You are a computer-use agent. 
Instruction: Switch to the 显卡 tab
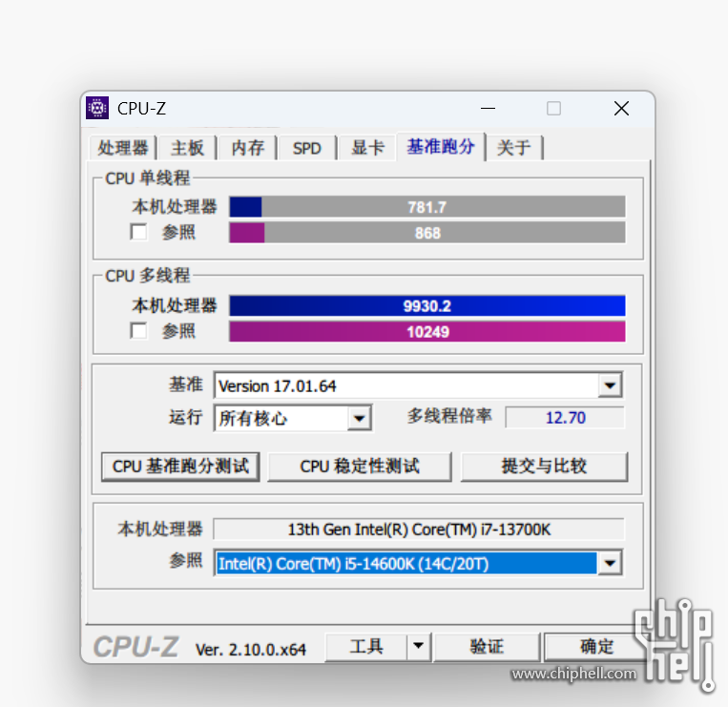[367, 148]
